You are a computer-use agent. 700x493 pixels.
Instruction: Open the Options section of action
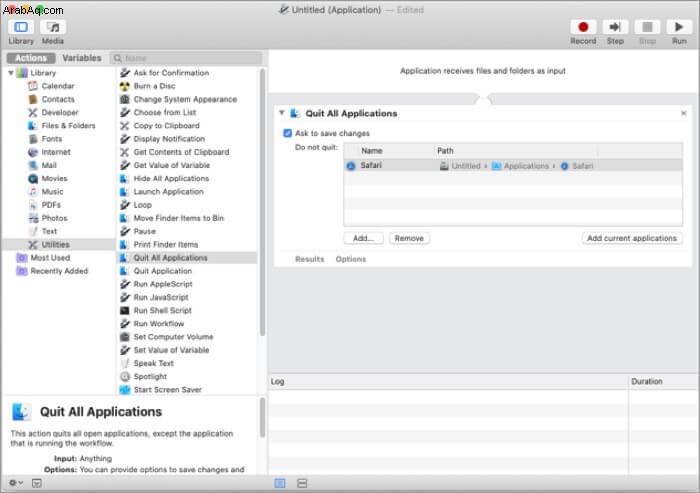coord(350,259)
